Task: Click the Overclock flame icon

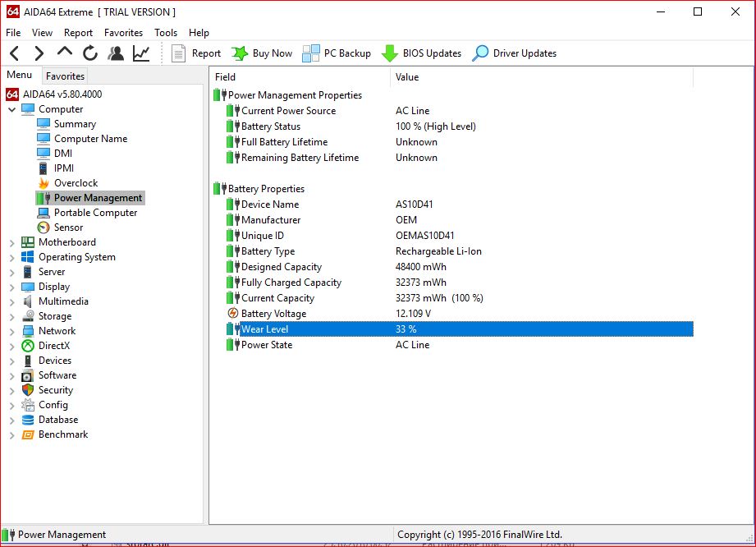Action: pyautogui.click(x=44, y=183)
